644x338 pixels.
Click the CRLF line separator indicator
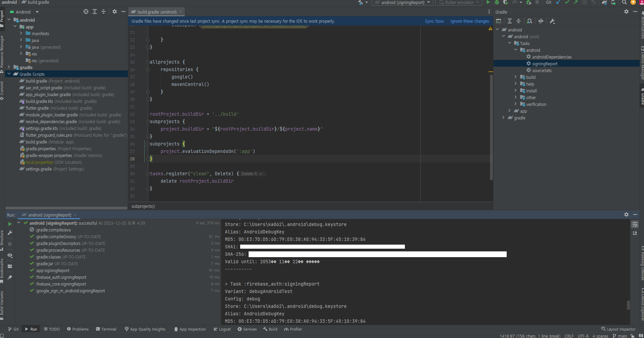coord(569,336)
